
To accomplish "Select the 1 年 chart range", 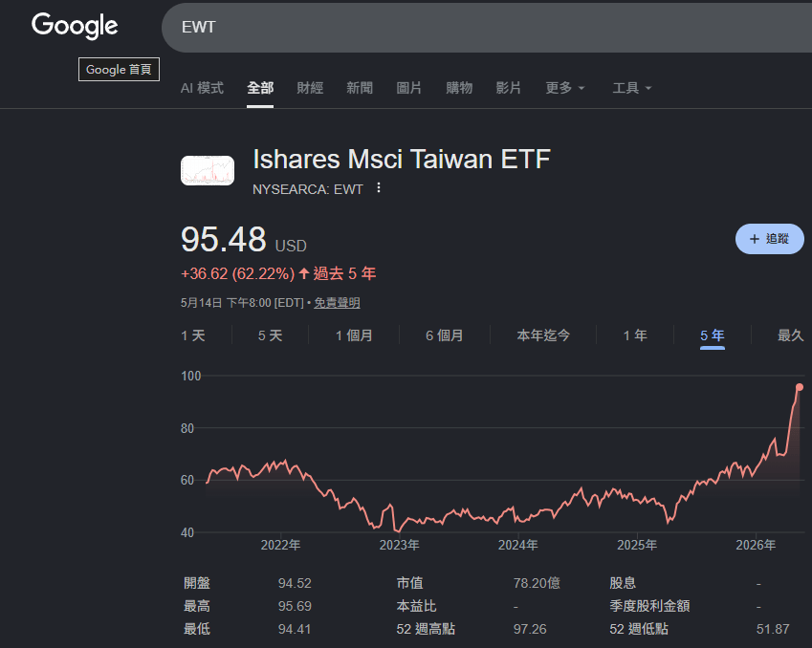I will [635, 335].
